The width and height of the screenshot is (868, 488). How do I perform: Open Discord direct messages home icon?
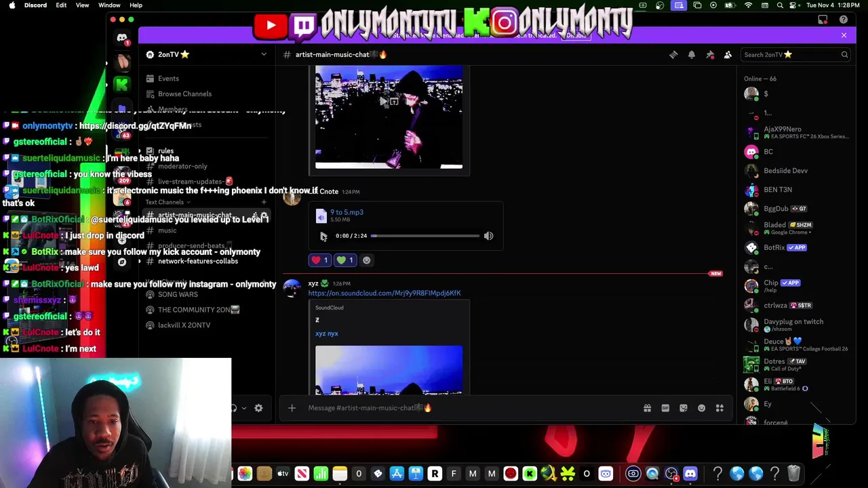122,39
